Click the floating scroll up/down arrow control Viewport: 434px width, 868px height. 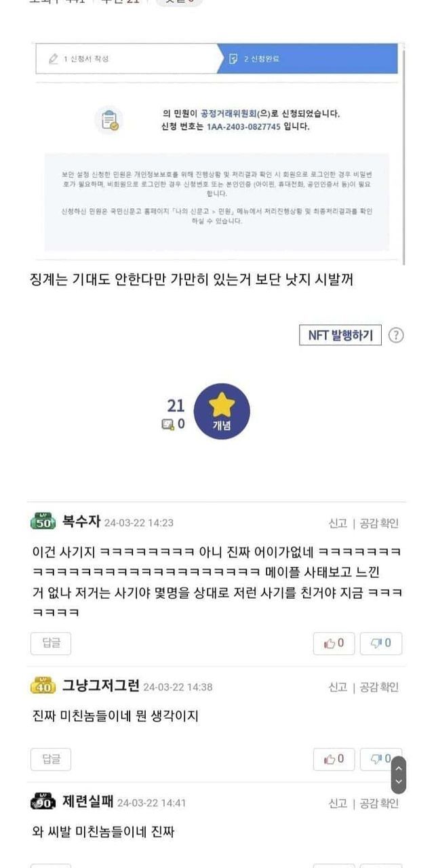pyautogui.click(x=399, y=775)
